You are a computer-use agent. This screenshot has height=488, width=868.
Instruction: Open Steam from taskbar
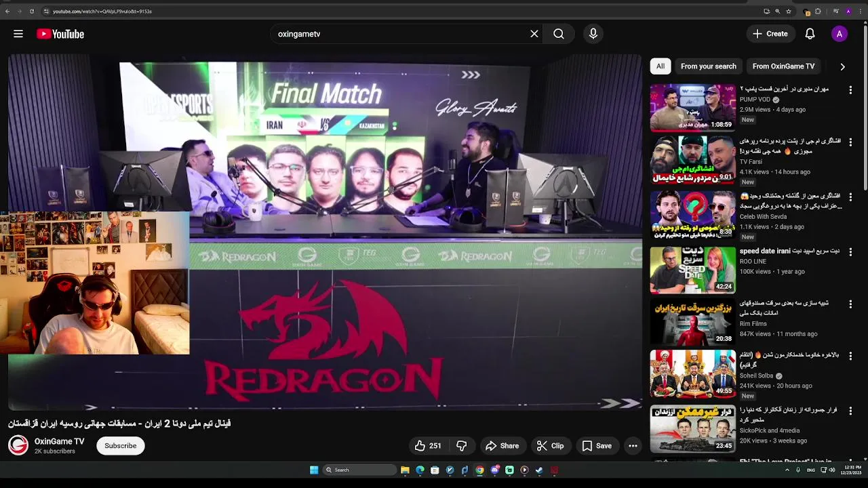539,470
